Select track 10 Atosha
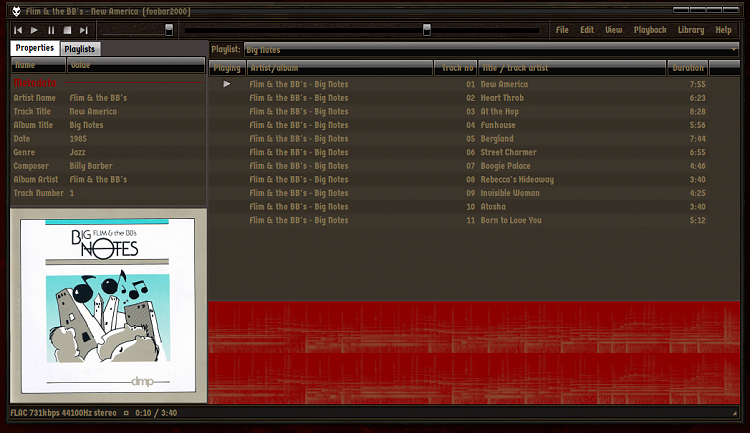This screenshot has width=750, height=433. coord(474,207)
